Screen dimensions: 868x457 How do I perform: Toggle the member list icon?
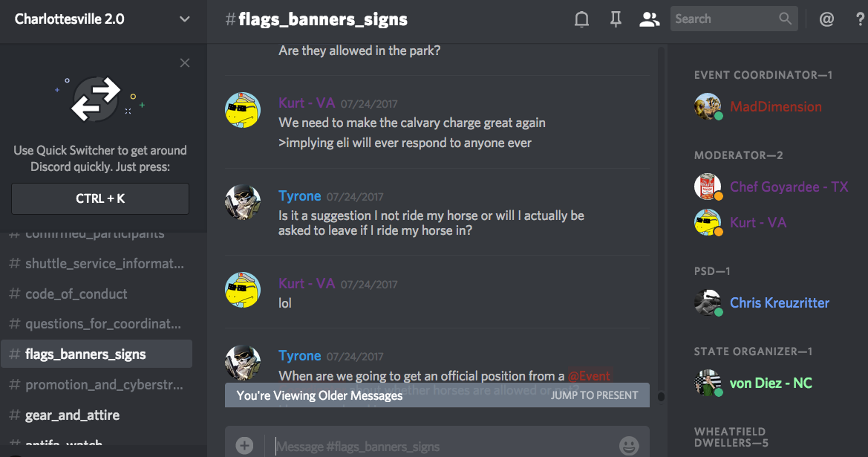coord(649,19)
